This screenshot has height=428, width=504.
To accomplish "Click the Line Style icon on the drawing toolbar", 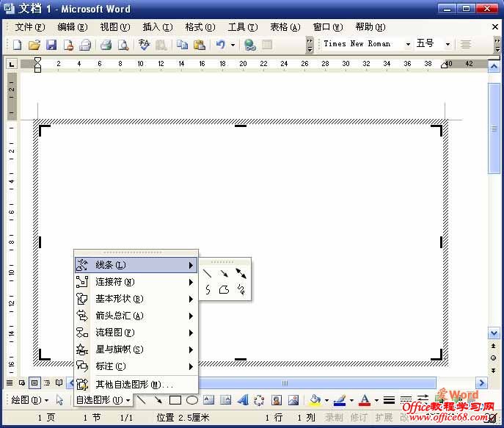I will pyautogui.click(x=389, y=400).
